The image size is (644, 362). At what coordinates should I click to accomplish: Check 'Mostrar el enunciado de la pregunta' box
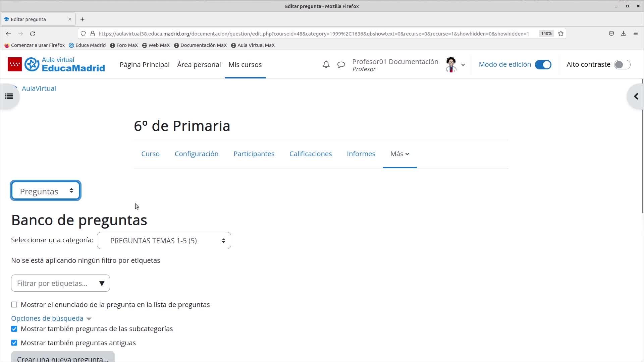click(x=14, y=305)
